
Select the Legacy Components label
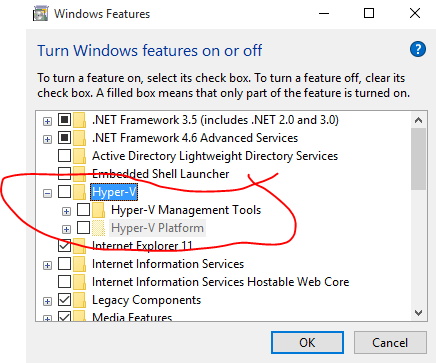coord(146,300)
